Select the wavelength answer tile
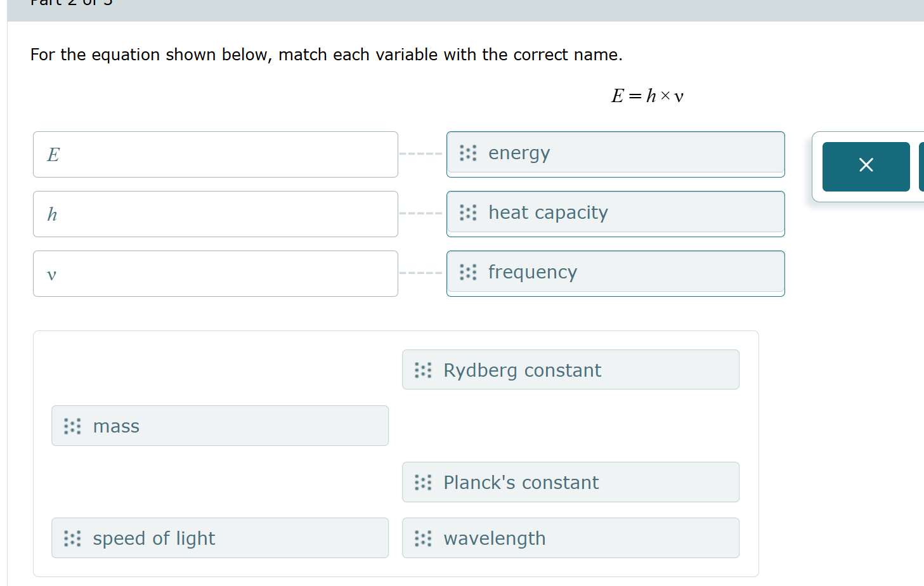924x586 pixels. pos(570,538)
